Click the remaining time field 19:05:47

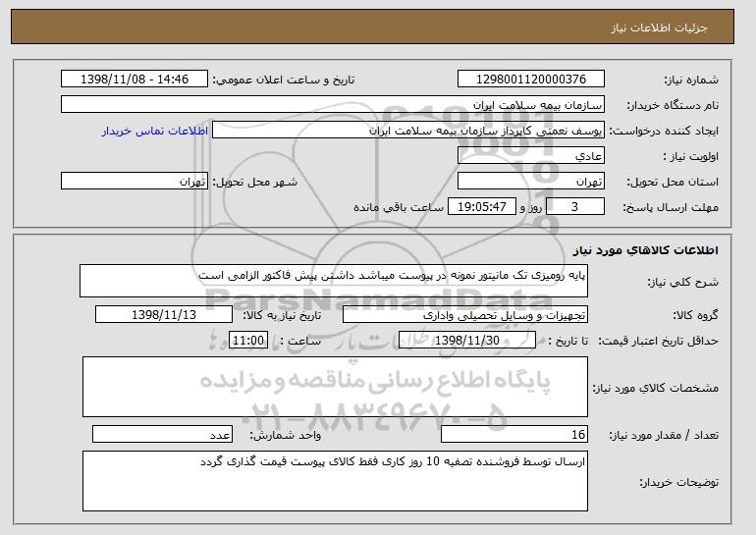pyautogui.click(x=482, y=207)
